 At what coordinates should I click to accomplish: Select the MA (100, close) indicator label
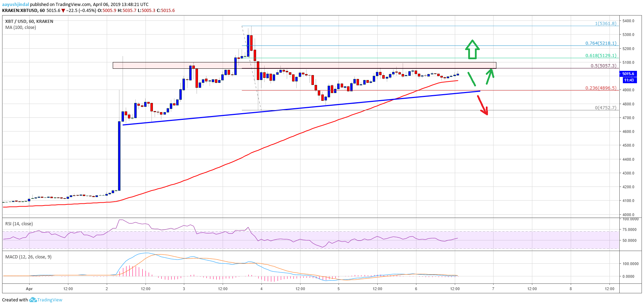pyautogui.click(x=20, y=27)
